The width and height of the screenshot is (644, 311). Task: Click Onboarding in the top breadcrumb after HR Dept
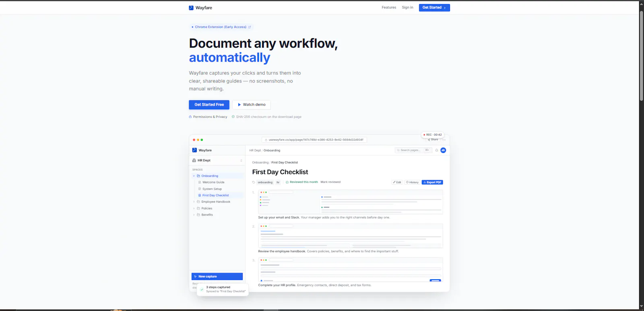[272, 150]
